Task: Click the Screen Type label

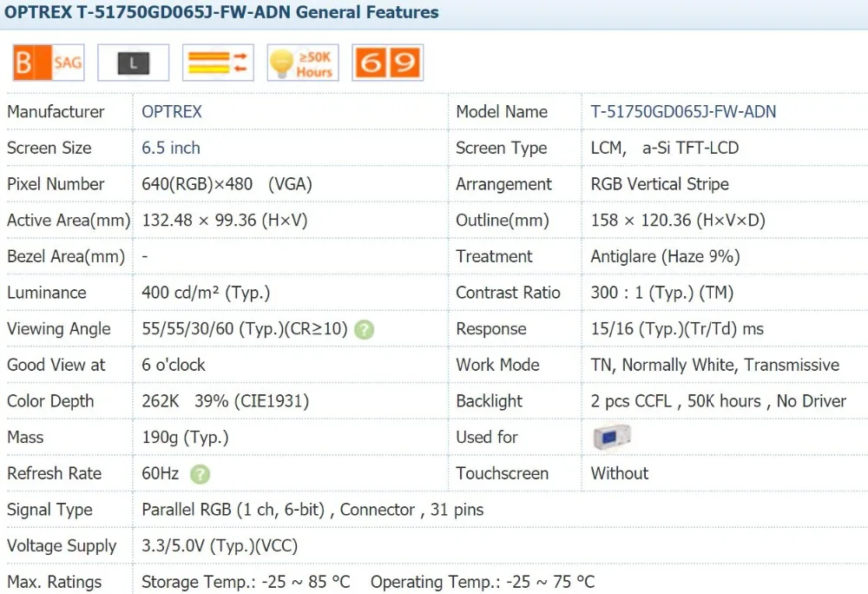Action: tap(502, 148)
